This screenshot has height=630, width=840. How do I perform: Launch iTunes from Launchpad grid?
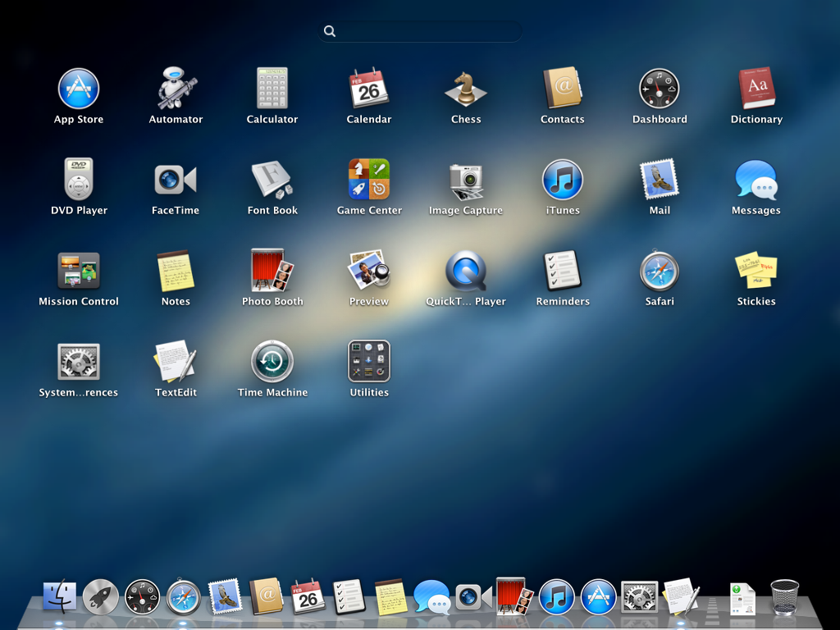[x=563, y=180]
